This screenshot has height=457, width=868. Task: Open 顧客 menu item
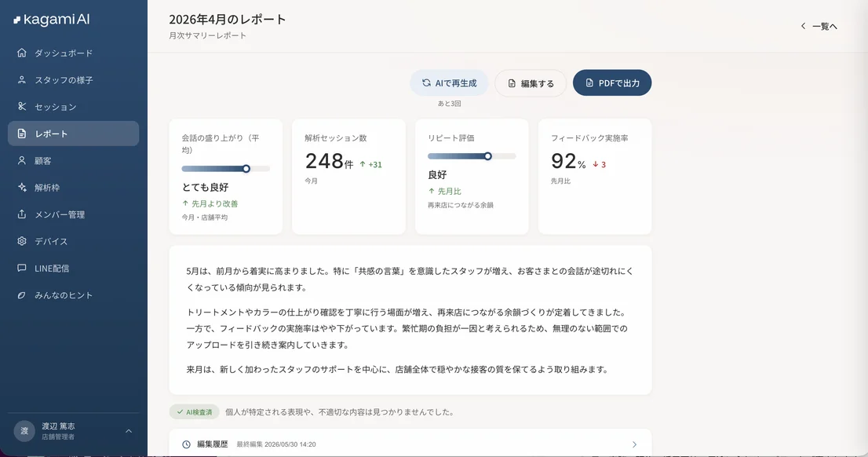[73, 161]
